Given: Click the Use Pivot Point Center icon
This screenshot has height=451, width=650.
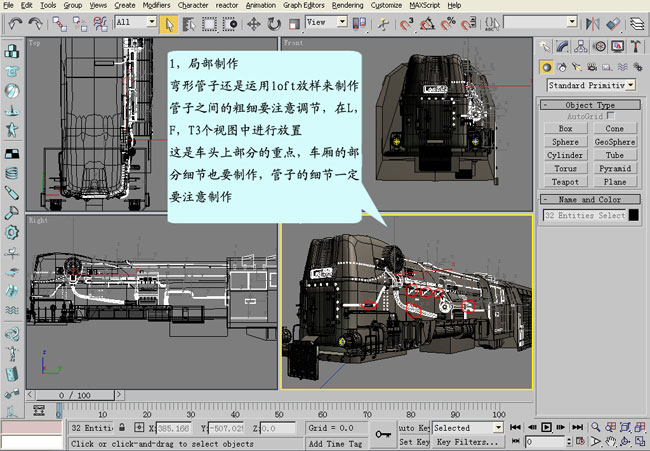Looking at the screenshot, I should click(x=359, y=24).
